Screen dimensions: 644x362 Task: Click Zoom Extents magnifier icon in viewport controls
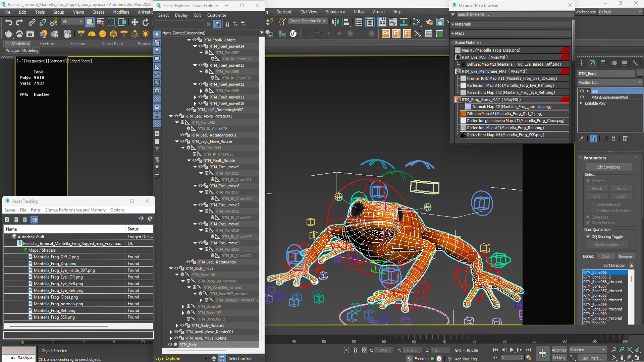click(614, 350)
